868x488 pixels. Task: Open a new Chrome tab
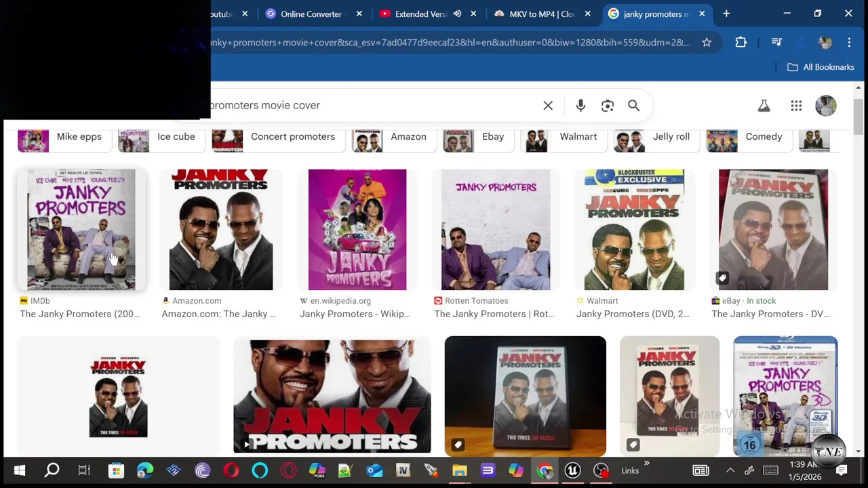pyautogui.click(x=726, y=14)
